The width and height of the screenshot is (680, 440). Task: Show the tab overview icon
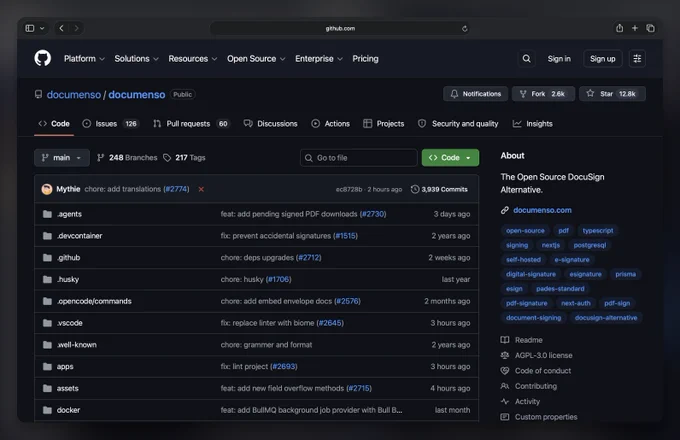(x=650, y=28)
